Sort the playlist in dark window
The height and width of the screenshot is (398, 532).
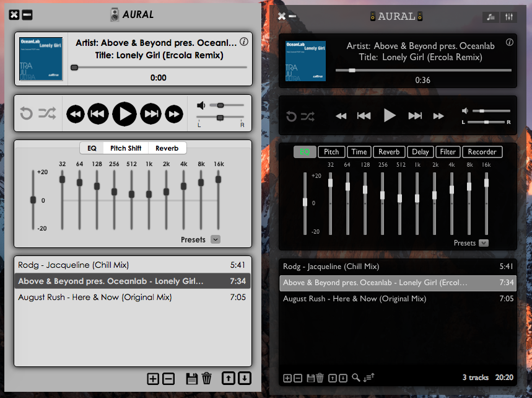(x=368, y=378)
